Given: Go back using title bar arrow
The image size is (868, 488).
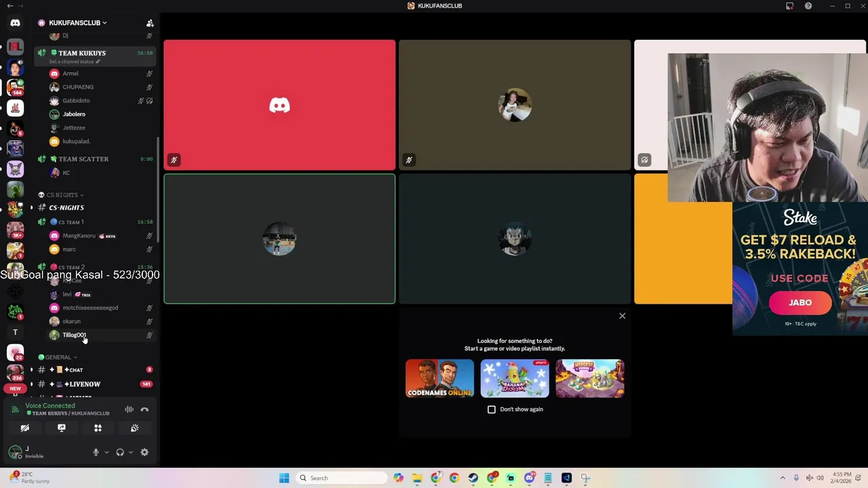Looking at the screenshot, I should pos(9,6).
